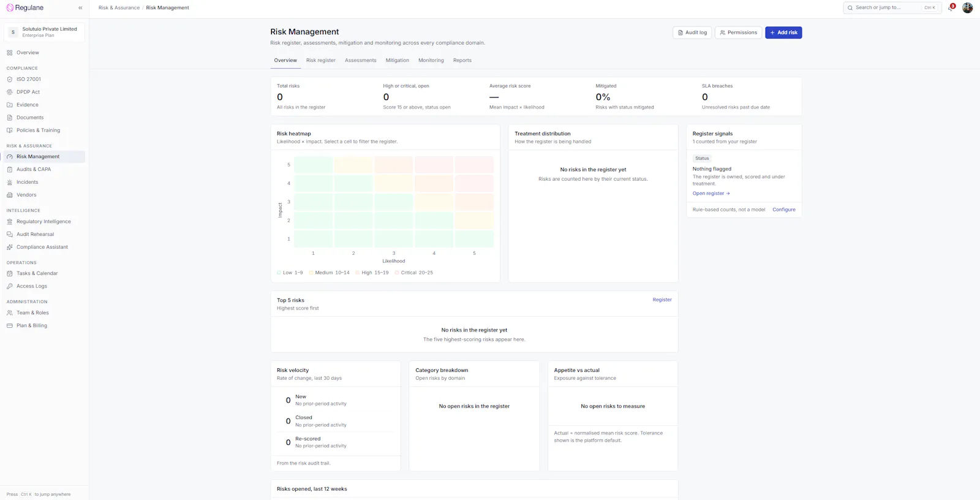Click the Evidence folder icon
Screen dimensions: 980x500
(10, 105)
